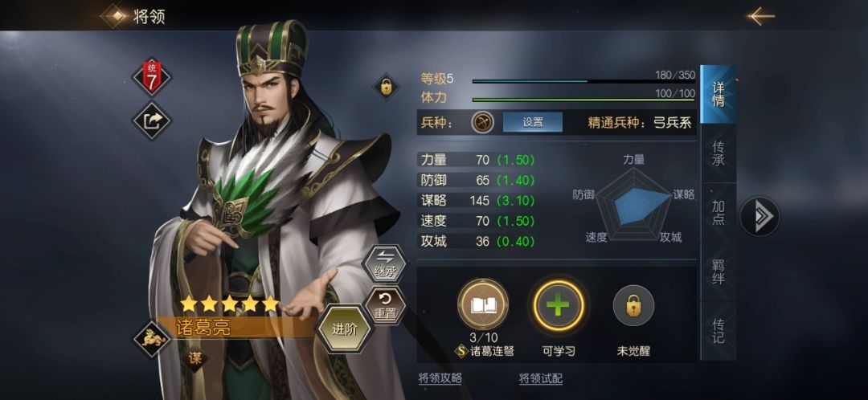Open the 加点 tab

(718, 212)
